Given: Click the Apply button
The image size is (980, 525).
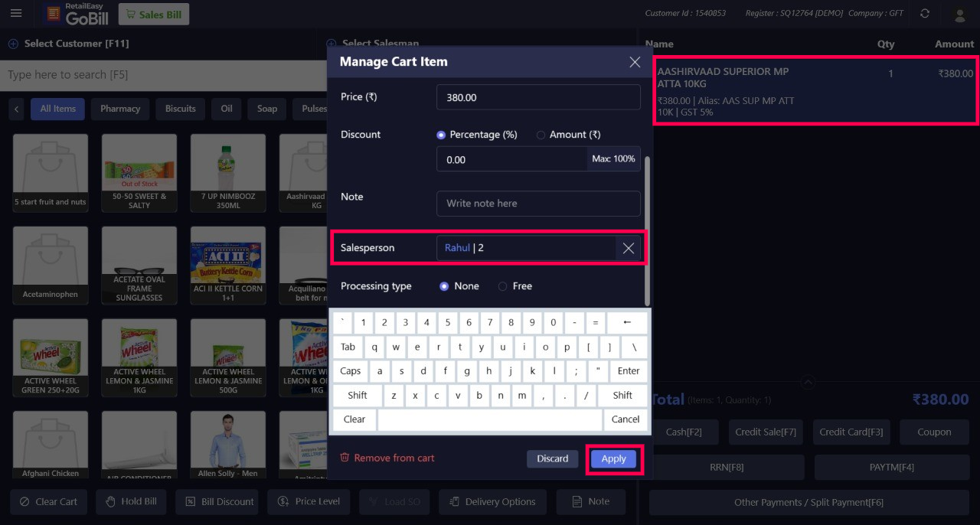Looking at the screenshot, I should pyautogui.click(x=613, y=458).
